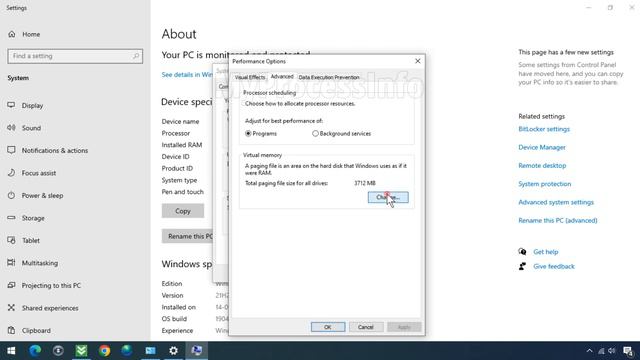Open the See details in Windows Security link
The height and width of the screenshot is (360, 640).
187,75
